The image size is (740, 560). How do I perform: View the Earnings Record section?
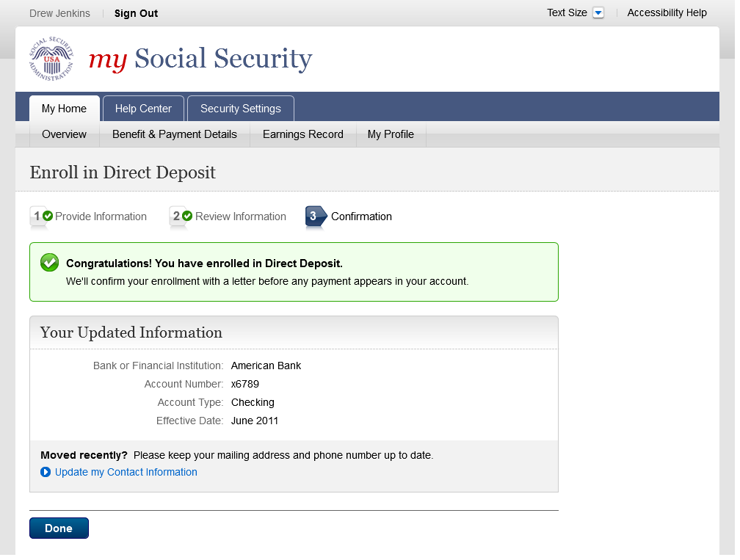[x=302, y=134]
